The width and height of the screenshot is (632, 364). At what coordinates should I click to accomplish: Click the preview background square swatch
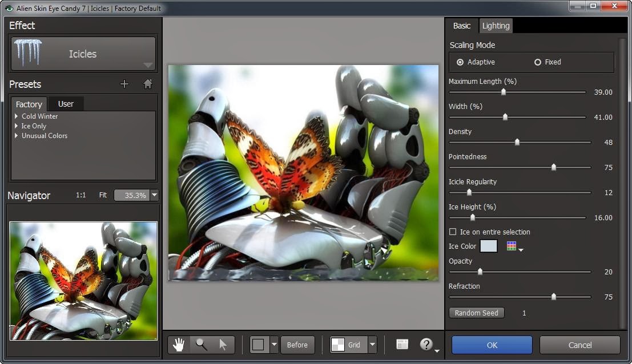259,345
